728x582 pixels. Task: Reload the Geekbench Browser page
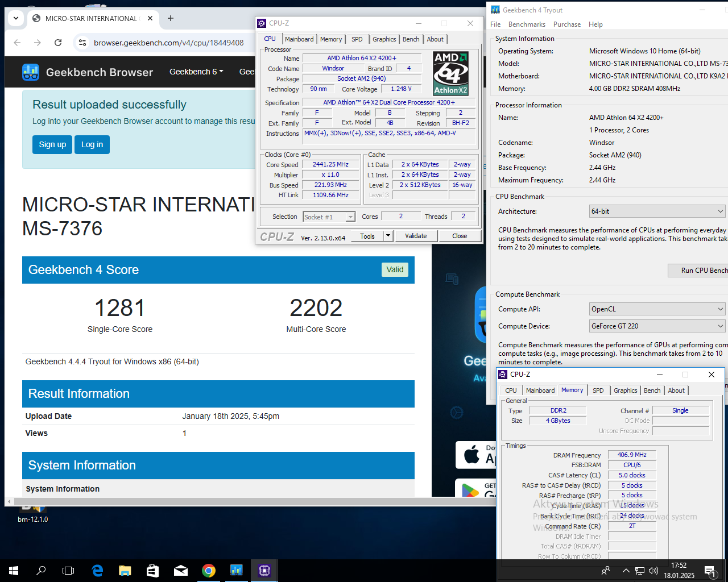58,43
